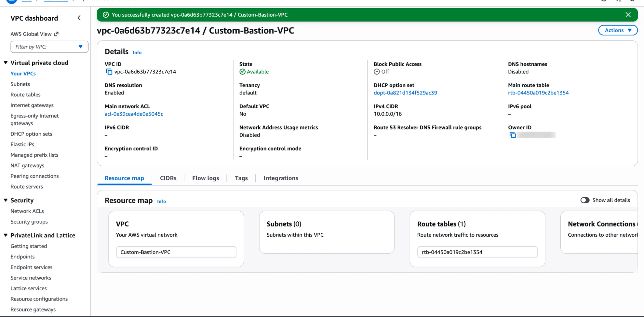Image resolution: width=644 pixels, height=317 pixels.
Task: Open Network ACLs in sidebar
Action: tap(27, 211)
